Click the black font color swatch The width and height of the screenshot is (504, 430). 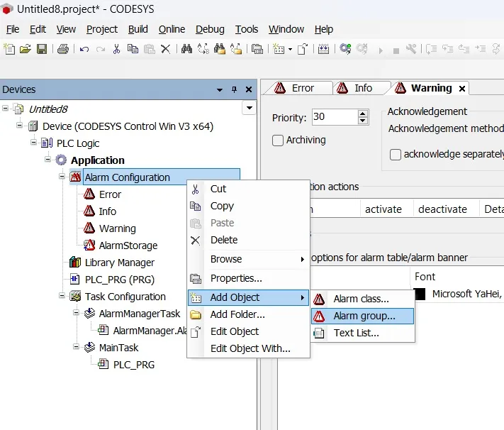pos(420,294)
